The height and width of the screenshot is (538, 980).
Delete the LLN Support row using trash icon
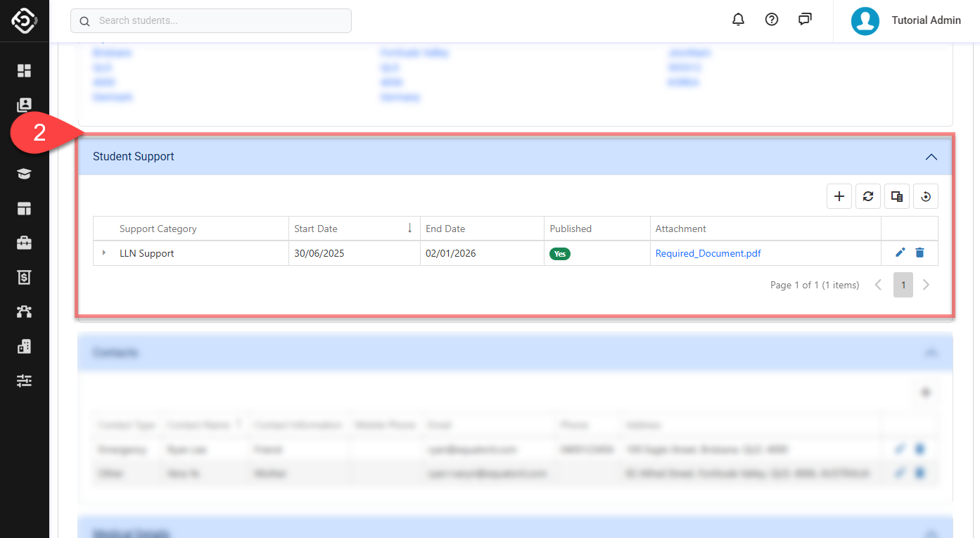click(919, 253)
